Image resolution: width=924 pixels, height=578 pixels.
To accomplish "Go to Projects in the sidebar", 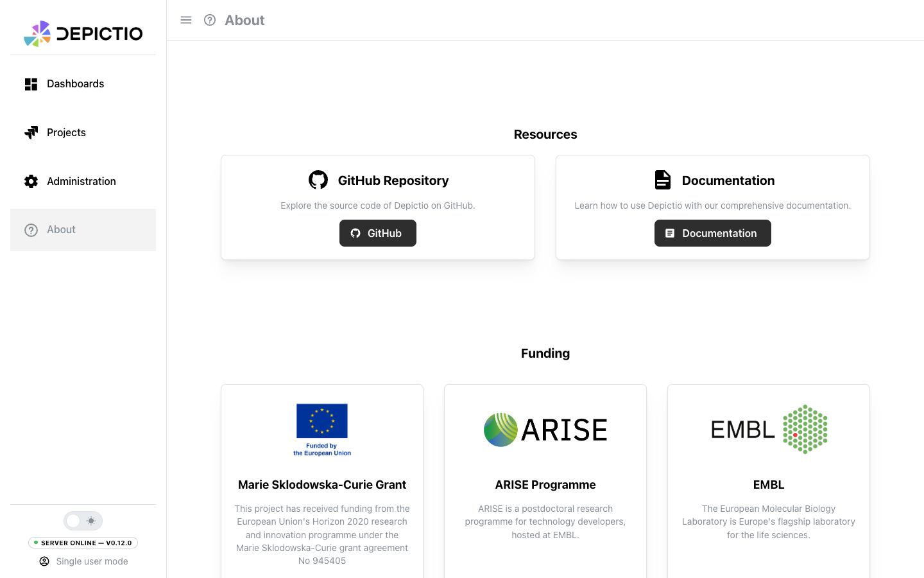I will [83, 132].
